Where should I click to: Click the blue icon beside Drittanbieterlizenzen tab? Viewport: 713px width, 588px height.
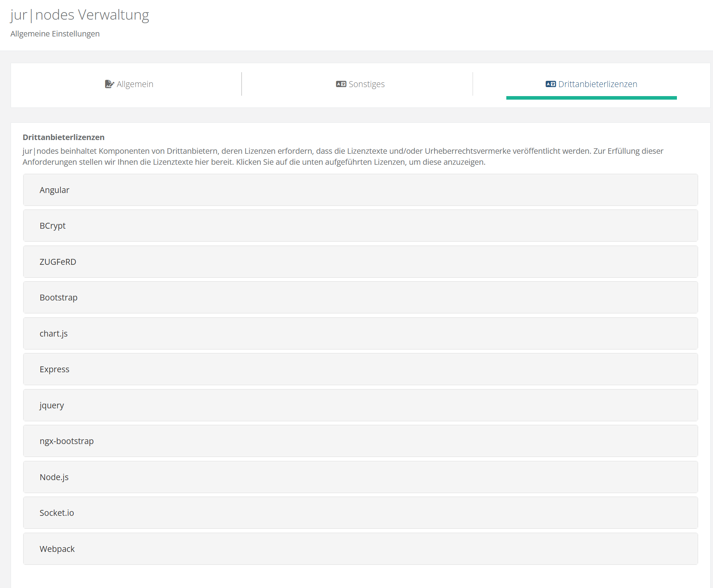coord(550,84)
